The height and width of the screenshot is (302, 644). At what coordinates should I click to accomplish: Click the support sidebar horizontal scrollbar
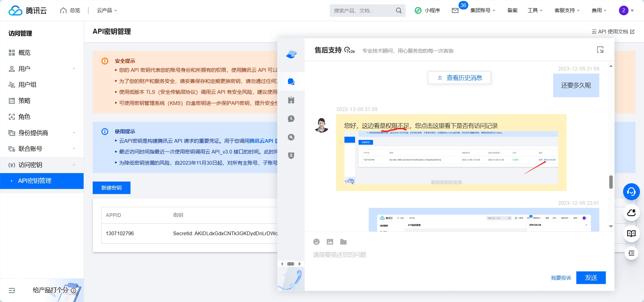pyautogui.click(x=291, y=264)
